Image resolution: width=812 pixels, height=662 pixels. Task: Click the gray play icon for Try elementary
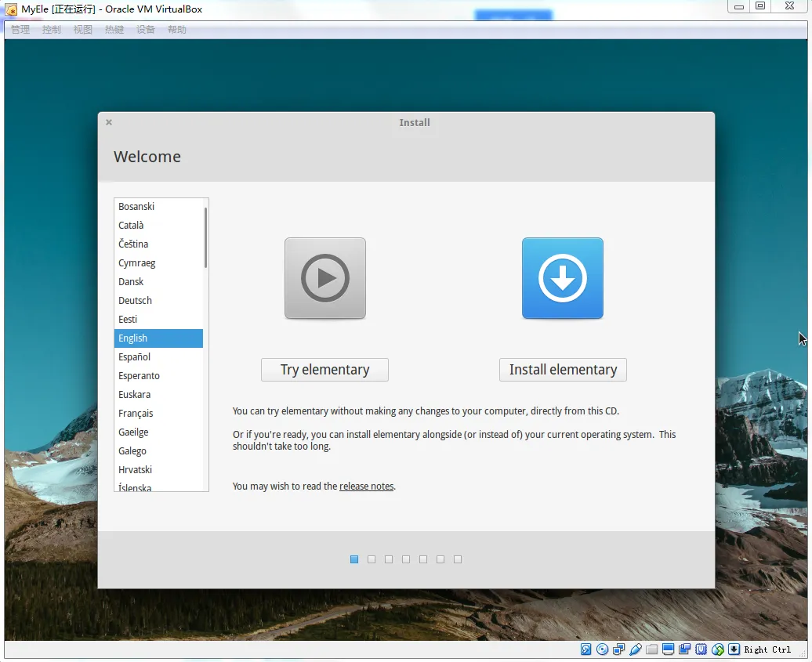click(x=325, y=278)
